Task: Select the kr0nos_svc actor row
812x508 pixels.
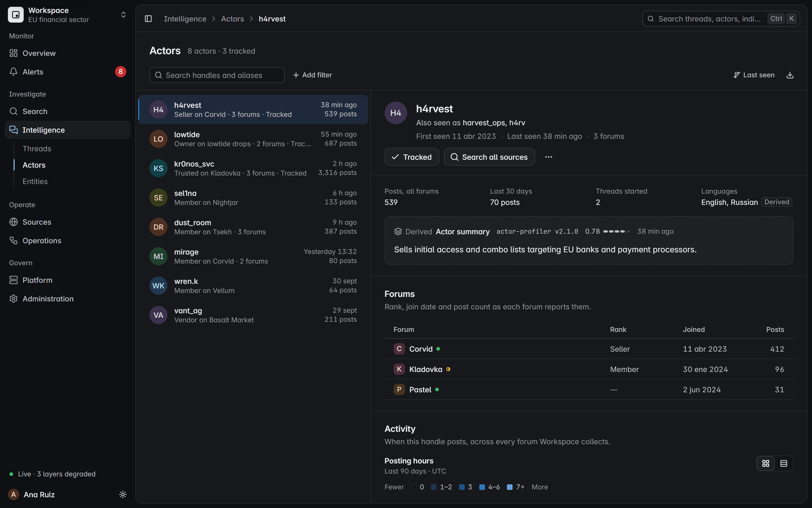Action: point(253,168)
